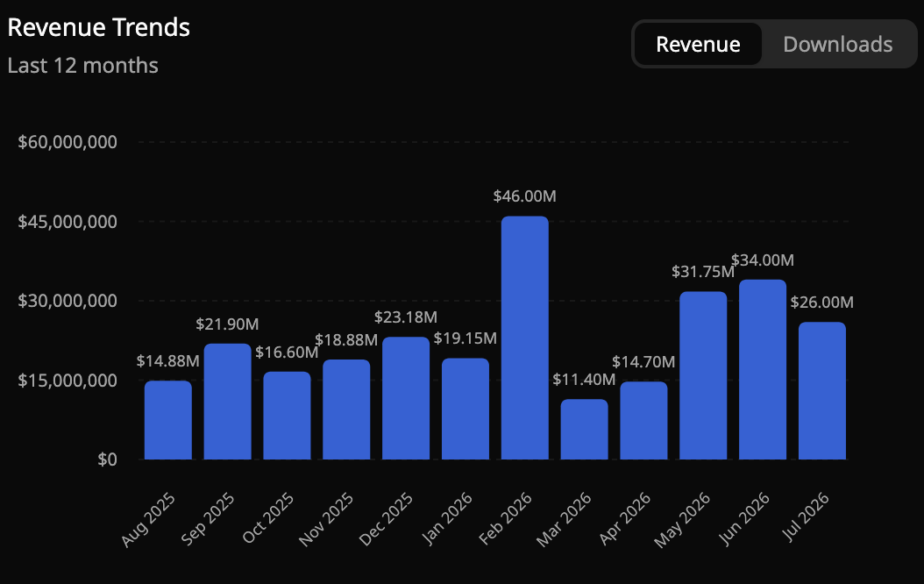Image resolution: width=924 pixels, height=584 pixels.
Task: Click the $26.00M value label
Action: pyautogui.click(x=822, y=303)
